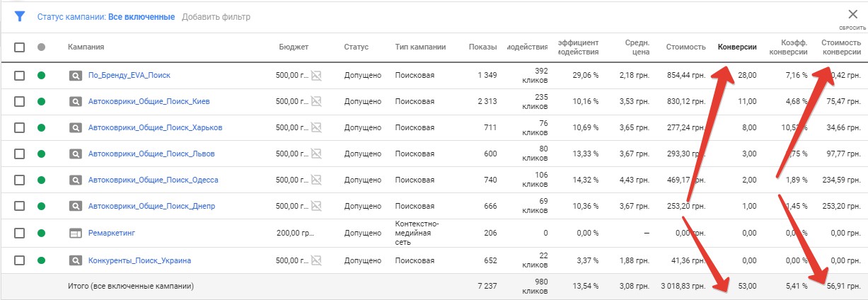This screenshot has height=300, width=868.
Task: Click the reset filters X icon
Action: click(852, 14)
